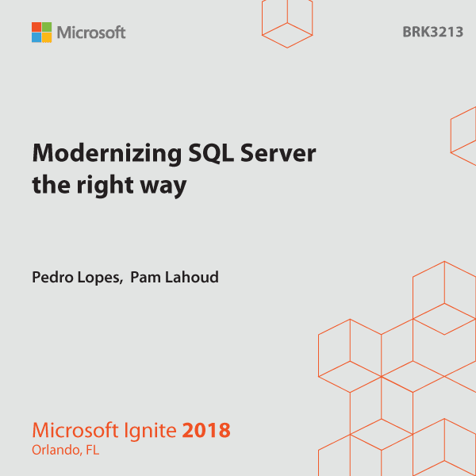Click the "Orlando, FL" location text

(66, 450)
